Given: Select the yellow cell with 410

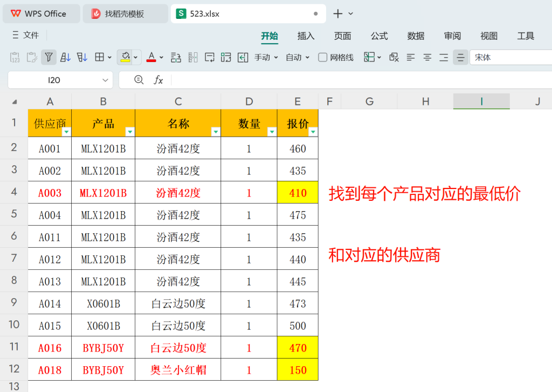Looking at the screenshot, I should tap(298, 193).
